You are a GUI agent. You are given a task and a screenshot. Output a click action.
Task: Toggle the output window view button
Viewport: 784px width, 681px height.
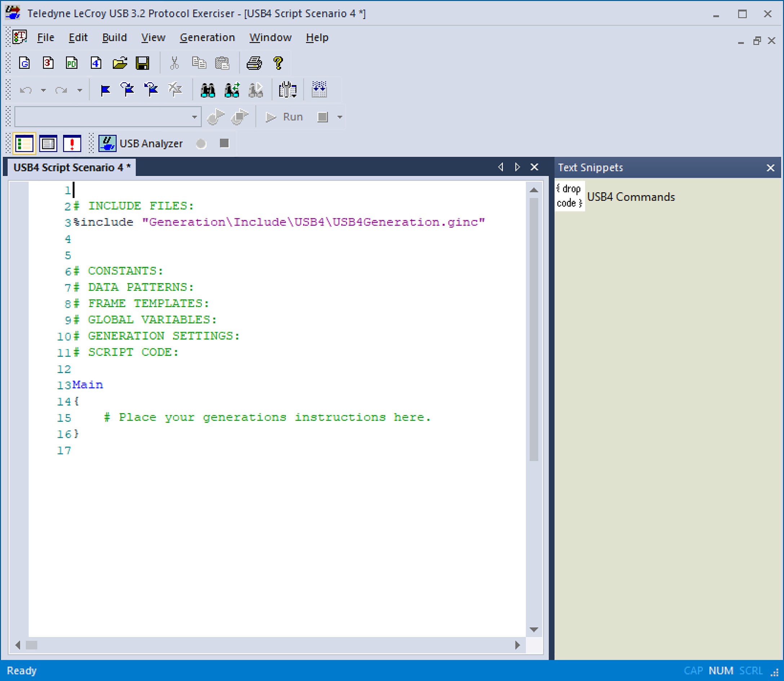click(48, 143)
